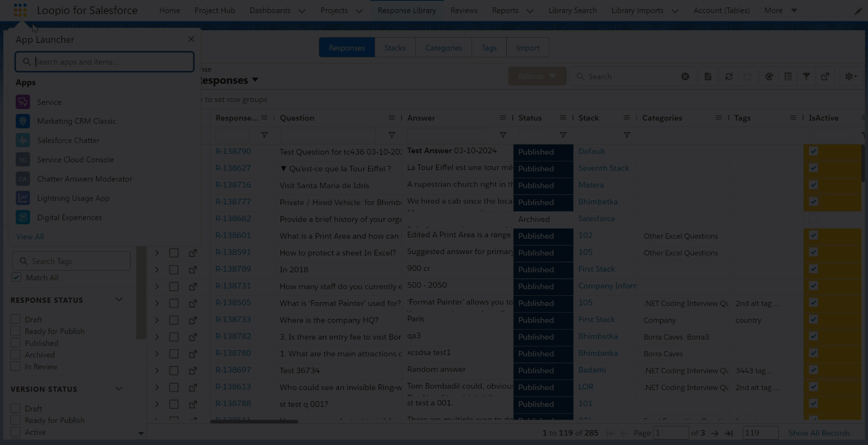Viewport: 868px width, 445px height.
Task: Open record R-138733 in a new window icon
Action: tap(193, 320)
